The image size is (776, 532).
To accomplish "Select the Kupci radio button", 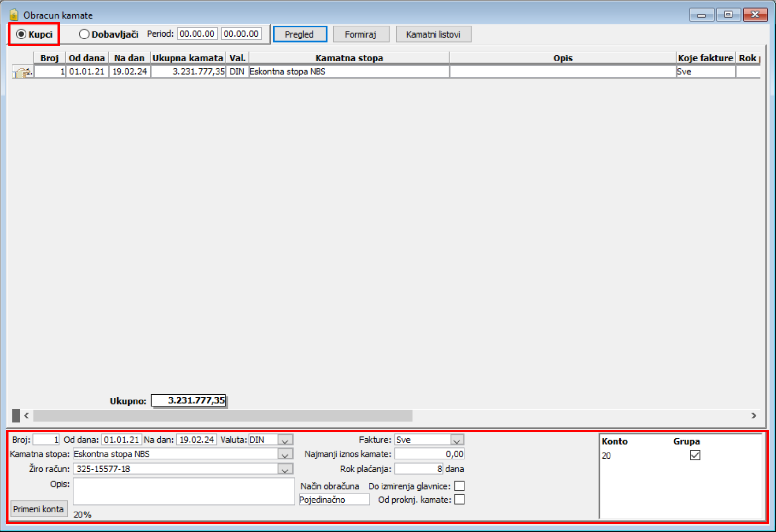I will pyautogui.click(x=21, y=34).
